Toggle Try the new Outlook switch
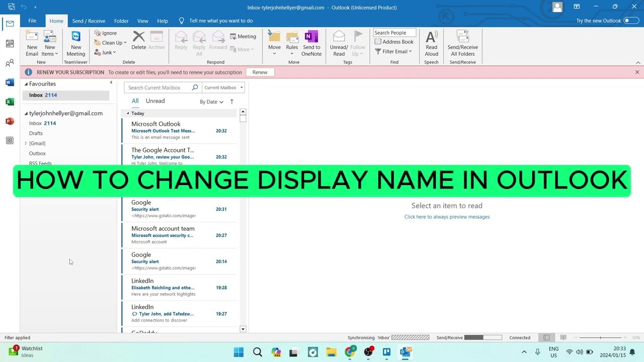This screenshot has height=362, width=644. coord(631,21)
